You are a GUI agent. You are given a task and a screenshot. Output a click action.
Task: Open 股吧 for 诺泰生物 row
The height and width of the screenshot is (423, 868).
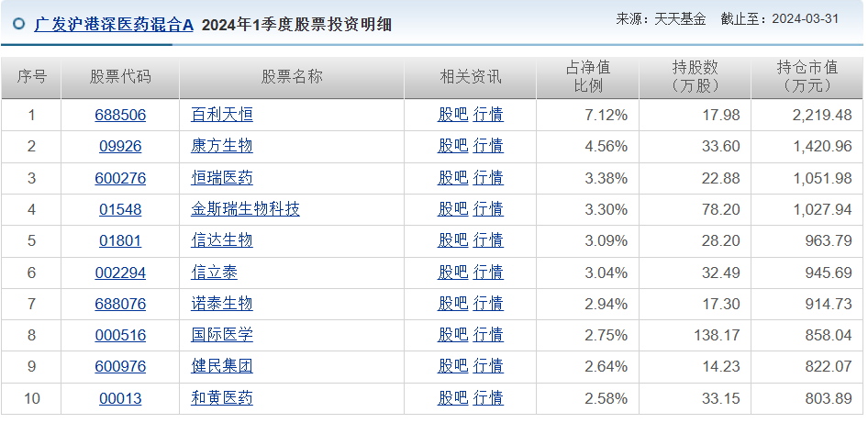453,304
